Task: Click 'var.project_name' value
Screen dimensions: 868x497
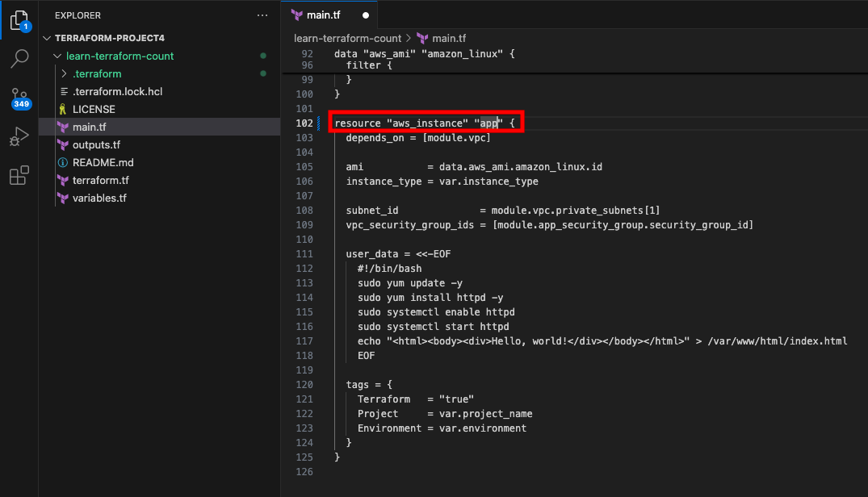Action: click(x=485, y=414)
